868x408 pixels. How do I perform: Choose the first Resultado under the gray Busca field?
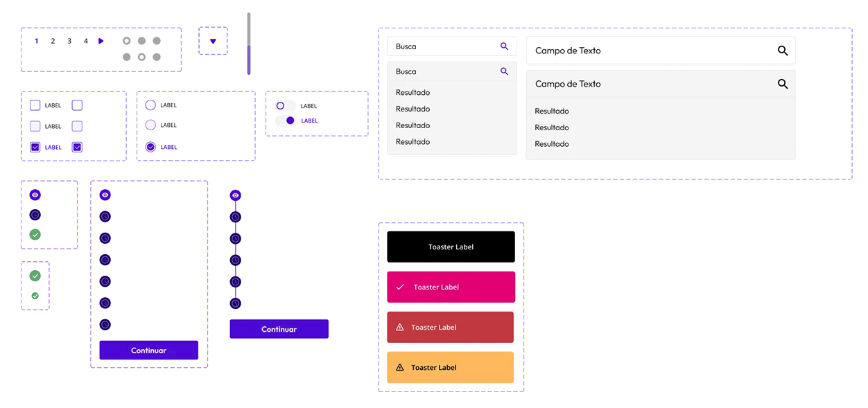[413, 92]
